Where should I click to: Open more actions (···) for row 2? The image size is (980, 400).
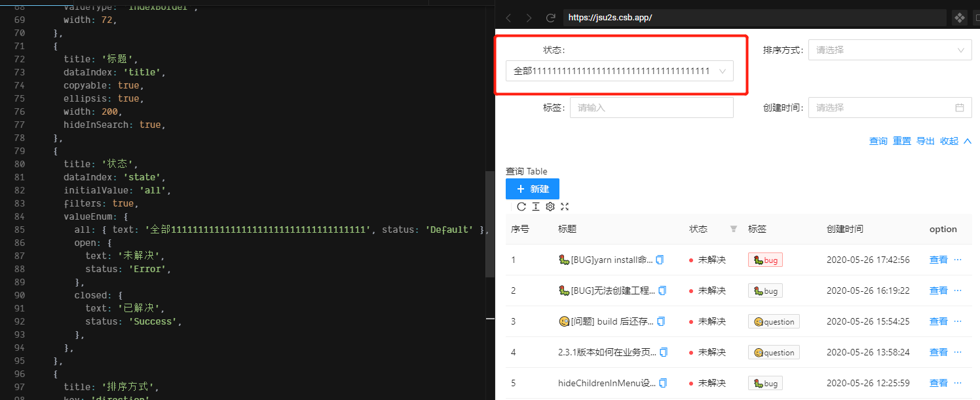click(958, 290)
